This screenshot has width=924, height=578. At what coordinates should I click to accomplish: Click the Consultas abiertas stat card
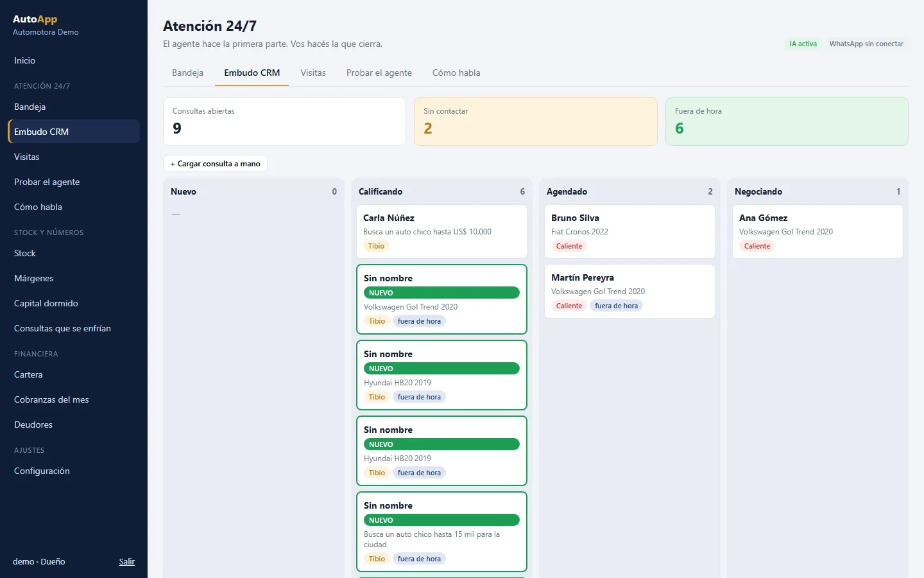pyautogui.click(x=284, y=121)
